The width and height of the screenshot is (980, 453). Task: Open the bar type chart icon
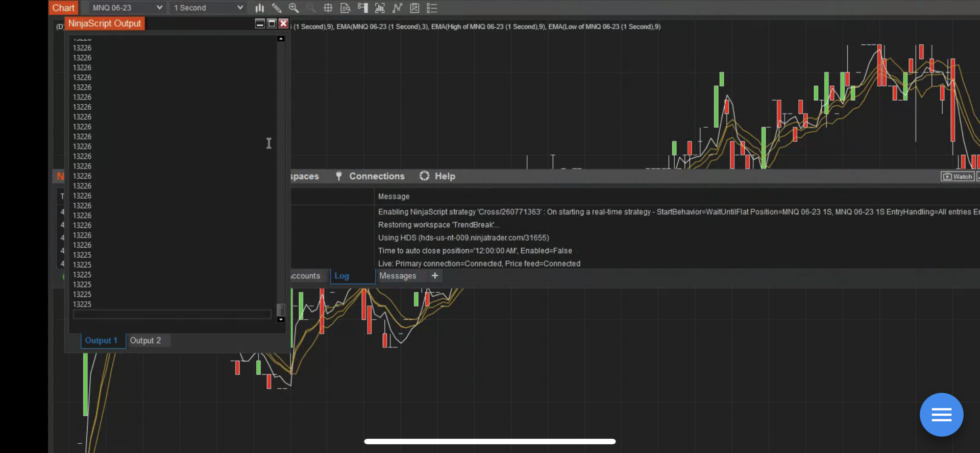[x=260, y=8]
